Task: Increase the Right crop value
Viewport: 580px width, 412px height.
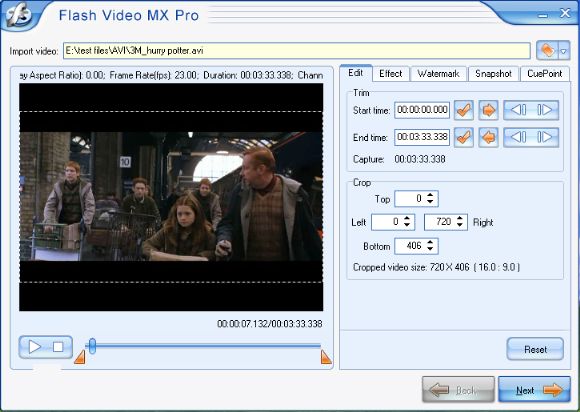Action: (x=460, y=219)
